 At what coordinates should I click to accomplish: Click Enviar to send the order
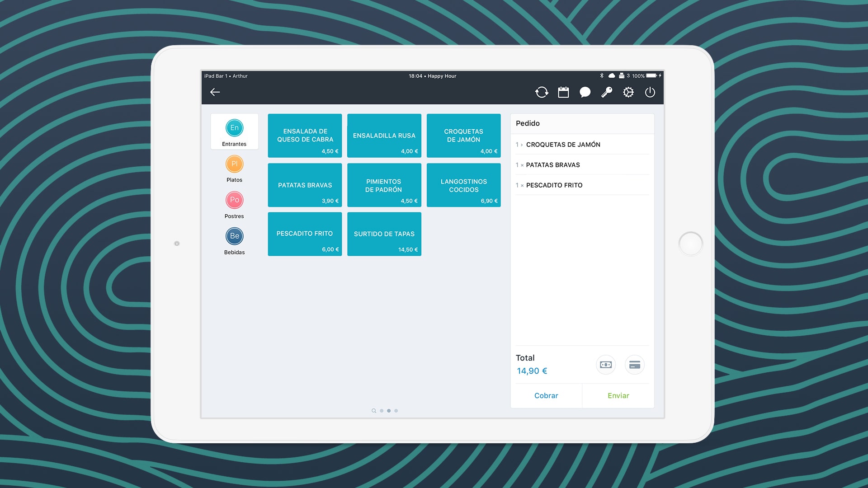tap(618, 395)
